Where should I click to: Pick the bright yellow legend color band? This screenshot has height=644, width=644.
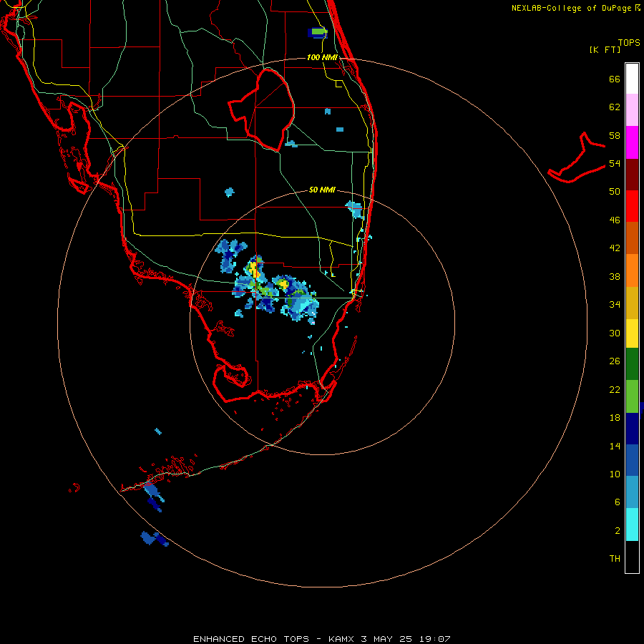[x=632, y=333]
